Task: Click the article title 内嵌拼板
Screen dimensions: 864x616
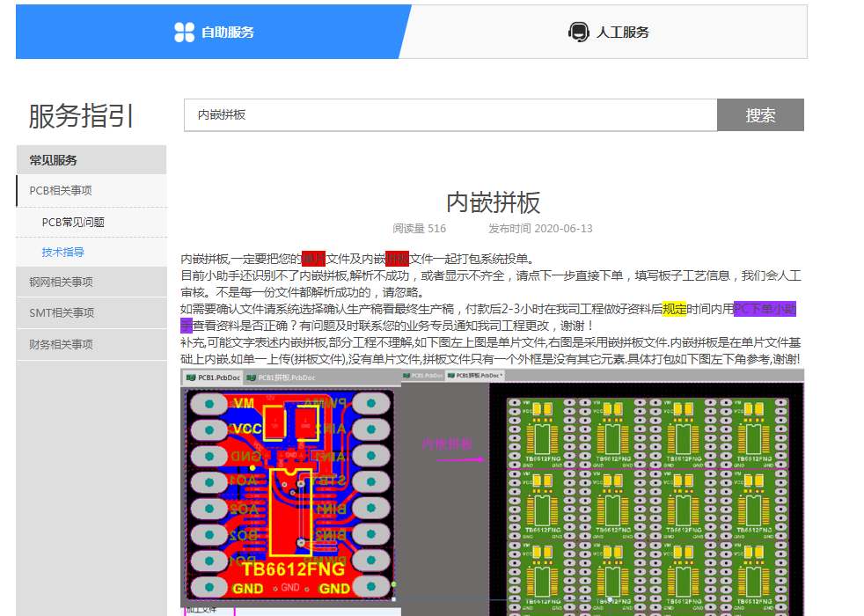Action: point(493,202)
